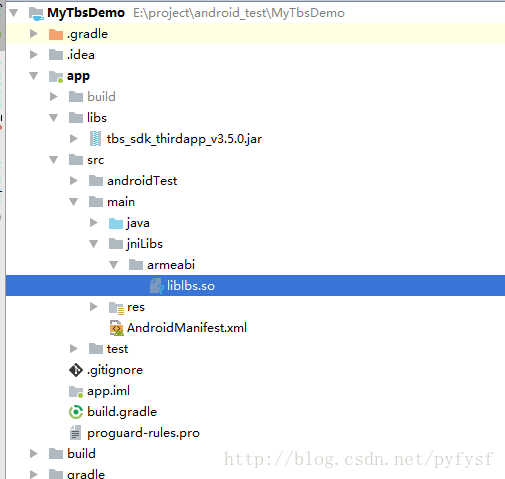Expand the java folder arrow

tap(93, 223)
